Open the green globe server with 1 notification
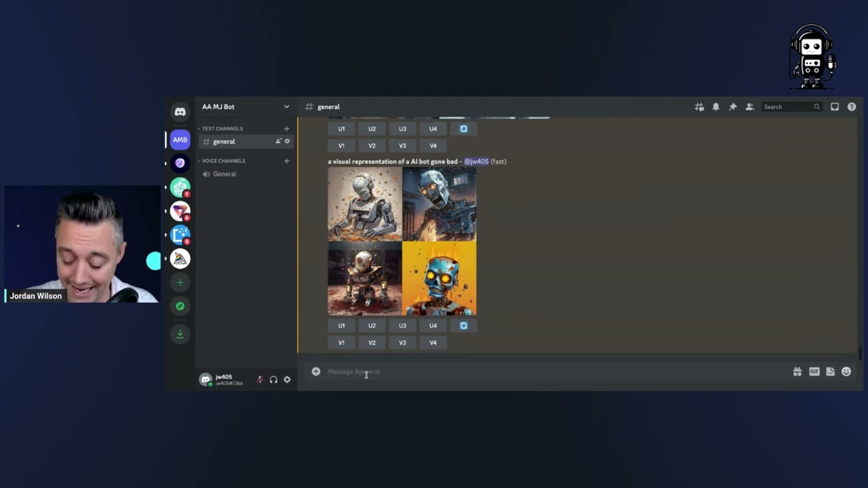Screen dimensions: 868x488 [180, 187]
